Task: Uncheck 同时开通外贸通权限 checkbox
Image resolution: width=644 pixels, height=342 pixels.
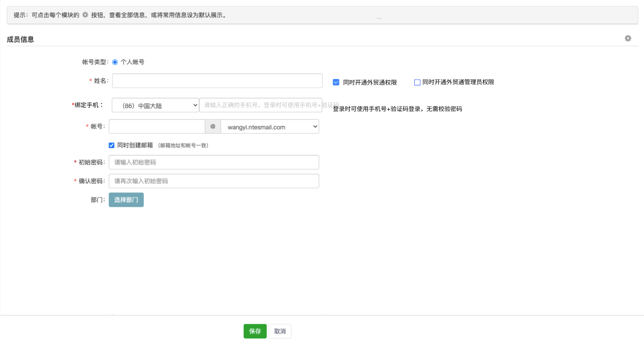Action: pos(336,82)
